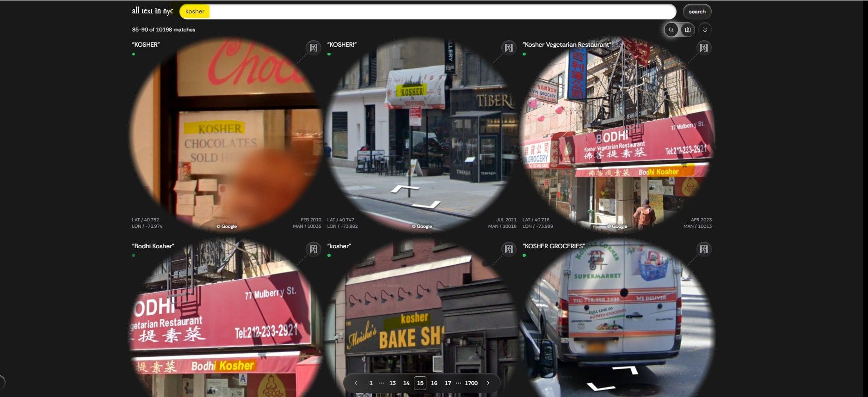Open map icon for "KOSHER" chocolates result
The height and width of the screenshot is (397, 868).
click(x=314, y=48)
